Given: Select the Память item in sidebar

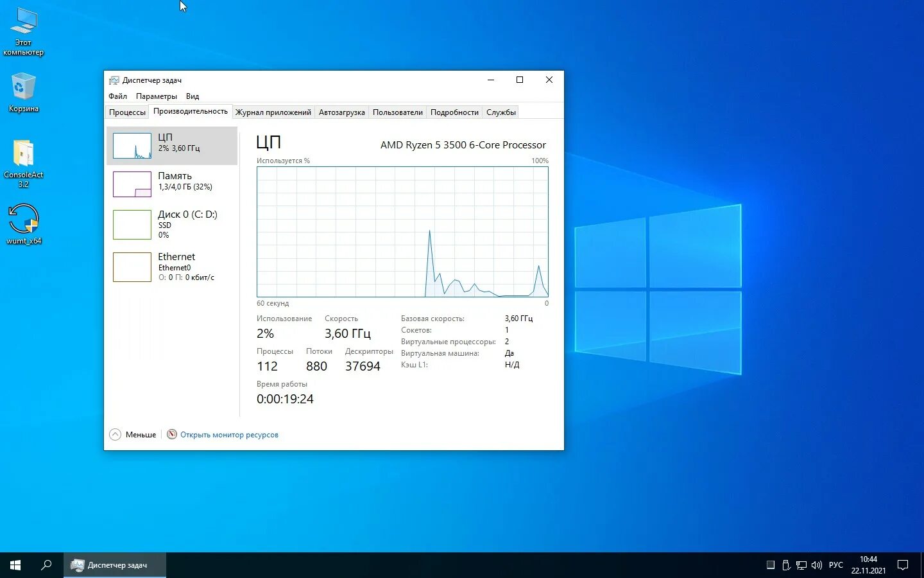Looking at the screenshot, I should 172,184.
